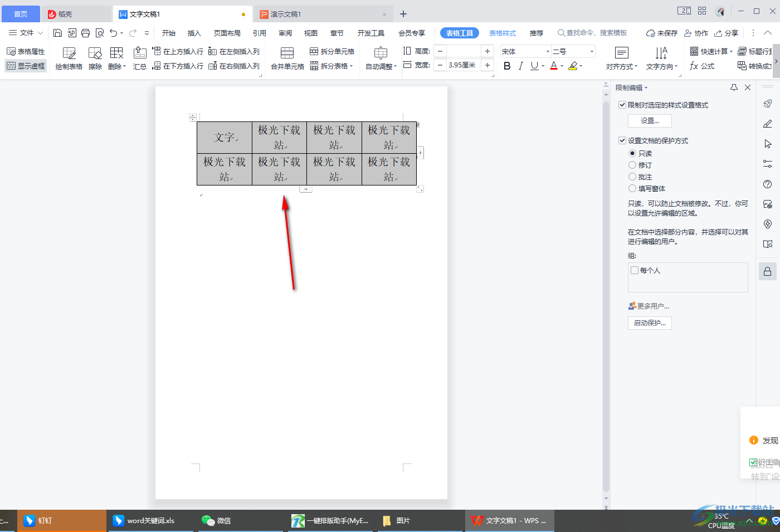
Task: Open the 拆分表格 split table dropdown
Action: click(332, 66)
